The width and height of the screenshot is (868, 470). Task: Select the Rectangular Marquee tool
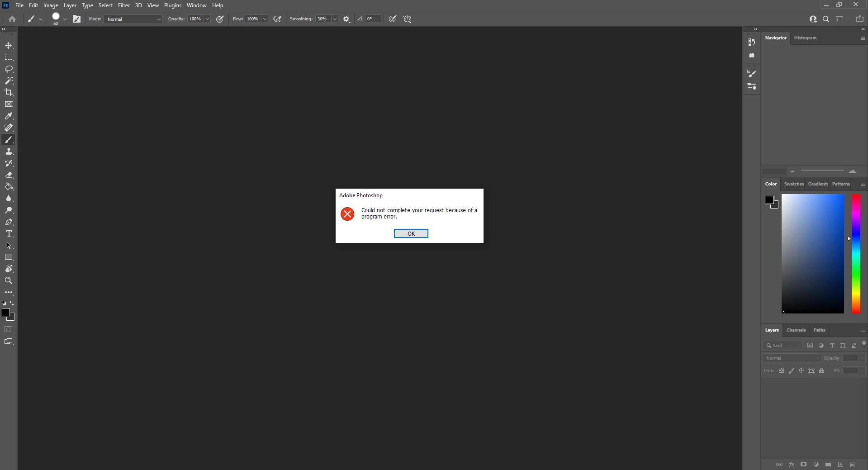[9, 57]
